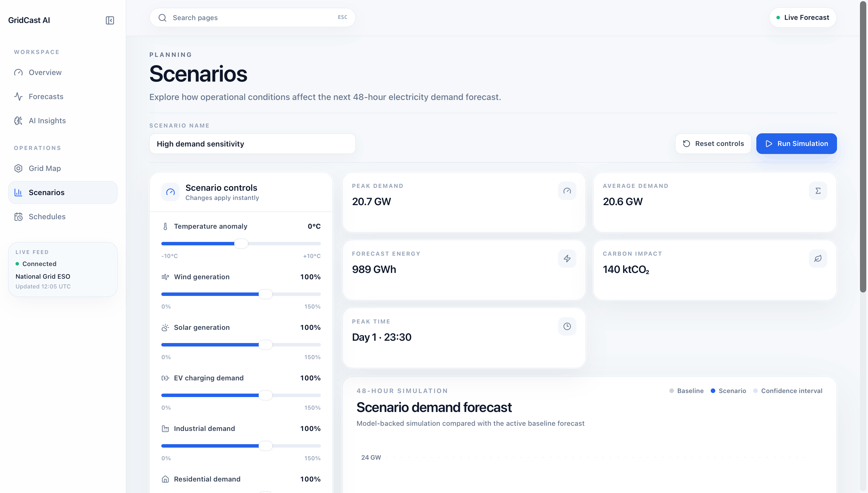Click the Temperature anomaly 0°C value

[x=314, y=226]
